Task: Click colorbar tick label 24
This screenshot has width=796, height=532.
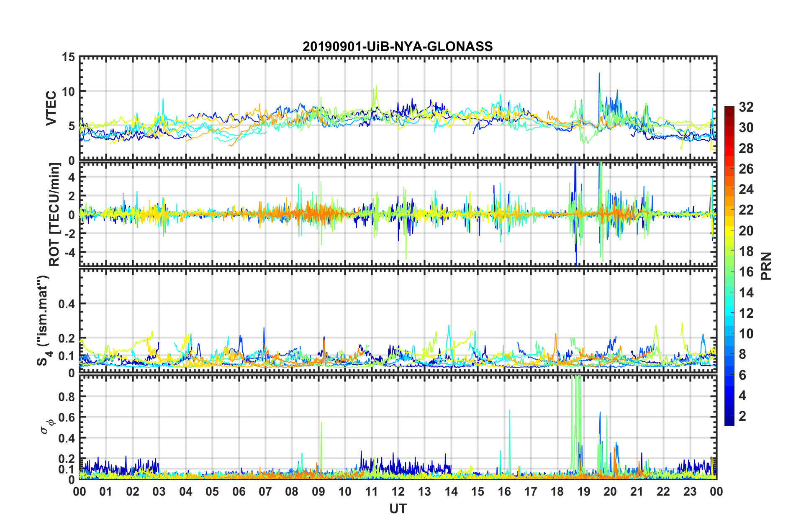Action: pos(746,189)
